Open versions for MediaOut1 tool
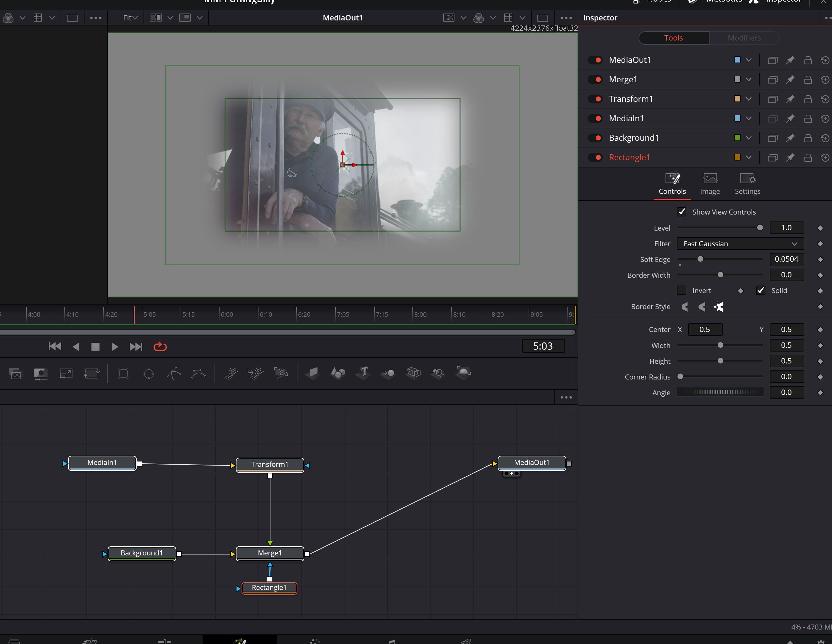Image resolution: width=832 pixels, height=644 pixels. tap(773, 60)
